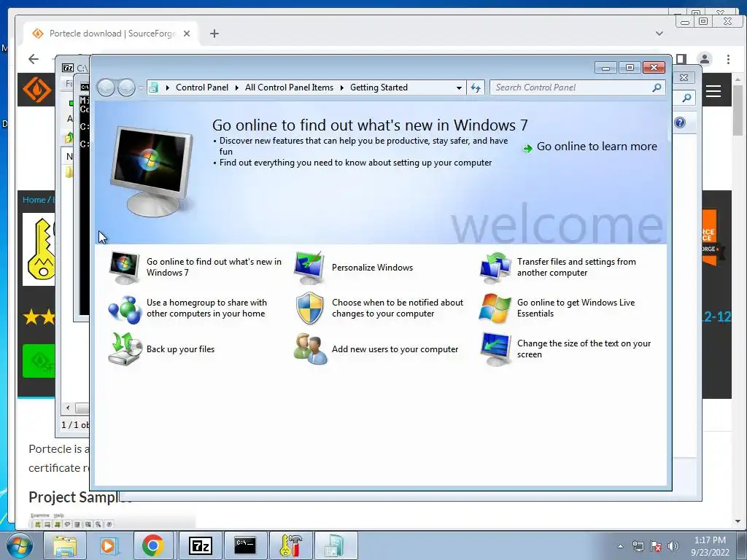Click the Control Panel address bar folder icon

click(153, 87)
